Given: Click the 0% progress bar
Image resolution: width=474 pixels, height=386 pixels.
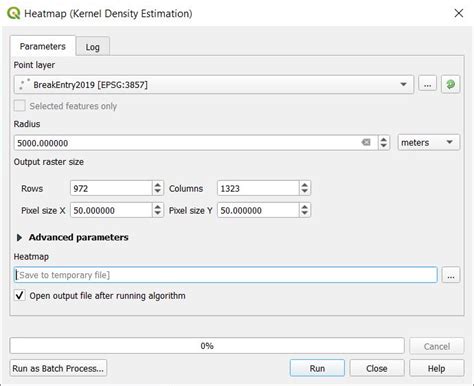Looking at the screenshot, I should tap(207, 346).
